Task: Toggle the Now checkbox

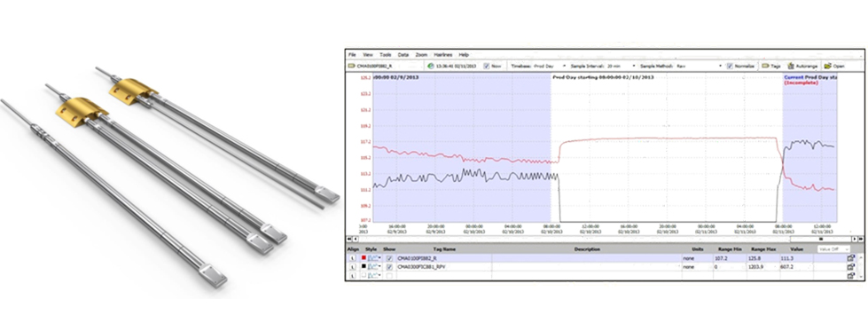Action: coord(487,66)
